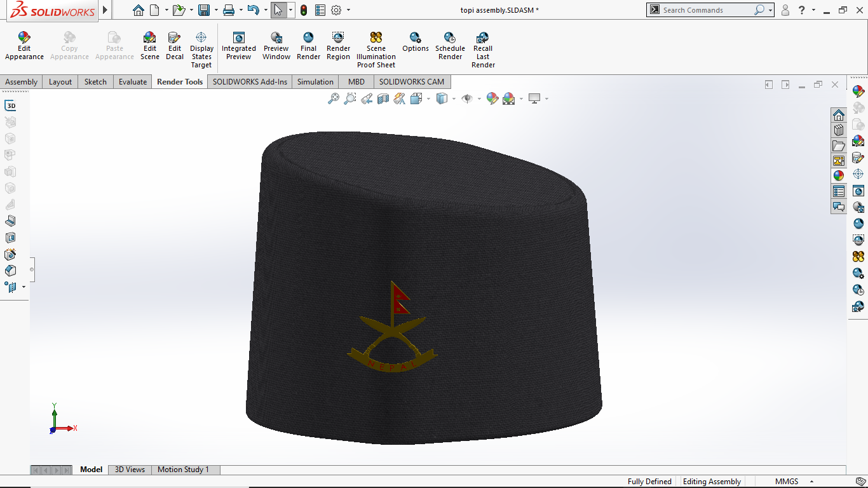868x488 pixels.
Task: Switch to the Assembly tab
Action: [22, 82]
